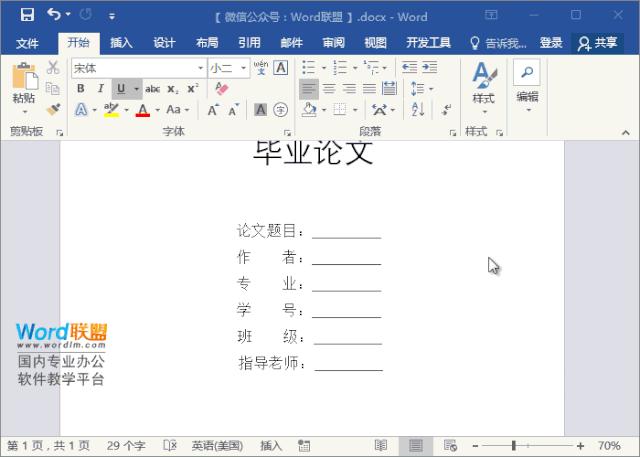Switch to the 邮件 tab
The width and height of the screenshot is (640, 457).
(x=291, y=42)
